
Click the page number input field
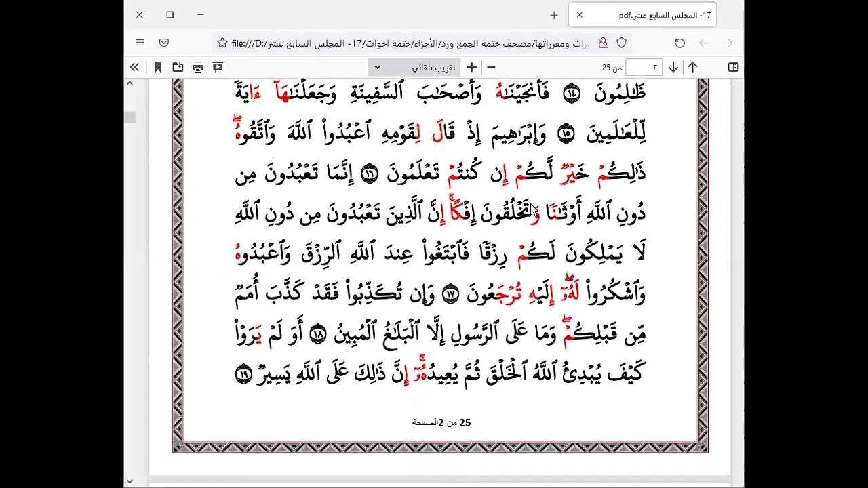[644, 67]
